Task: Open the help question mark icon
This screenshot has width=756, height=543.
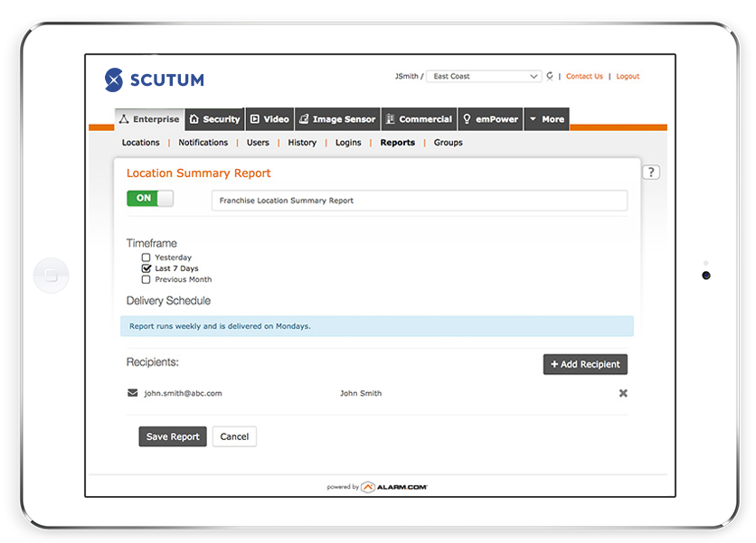Action: pos(651,173)
